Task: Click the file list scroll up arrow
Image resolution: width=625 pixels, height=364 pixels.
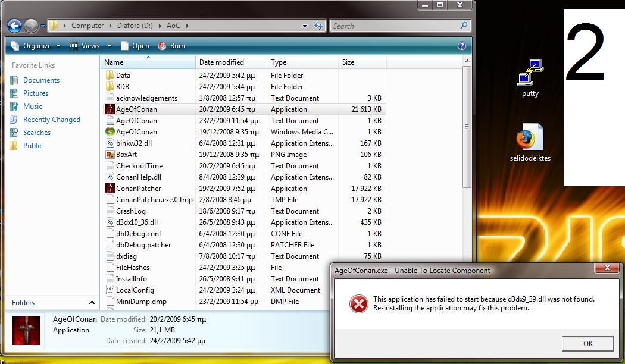Action: (x=467, y=61)
